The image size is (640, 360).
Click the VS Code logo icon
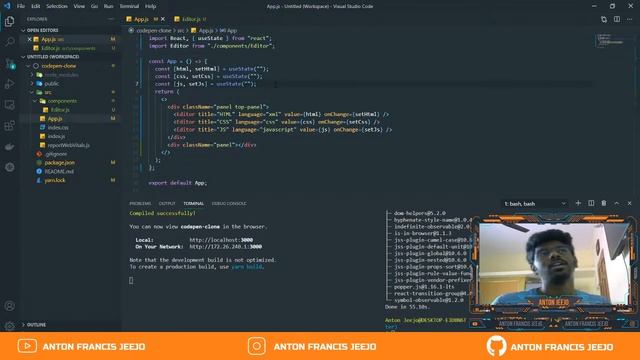[x=7, y=6]
